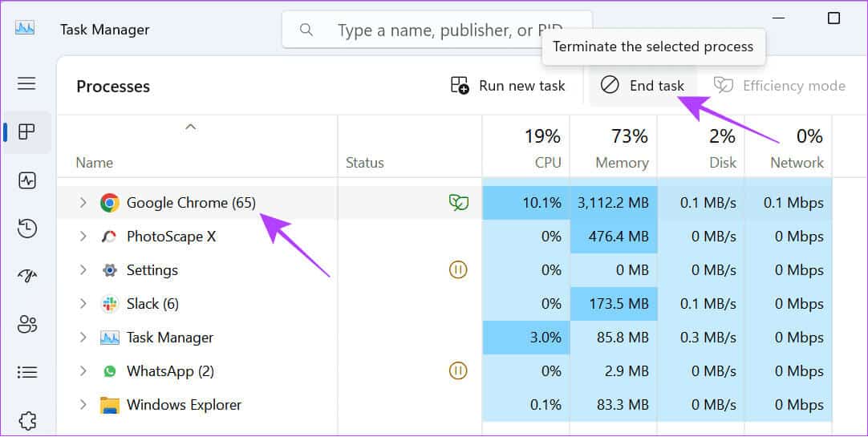Expand the Settings process group
The width and height of the screenshot is (868, 437).
point(83,270)
